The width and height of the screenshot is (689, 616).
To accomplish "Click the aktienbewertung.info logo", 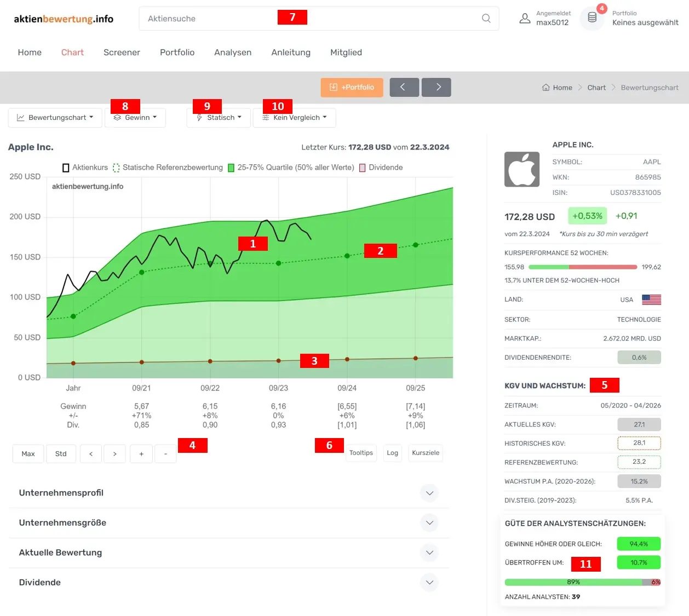I will (64, 19).
